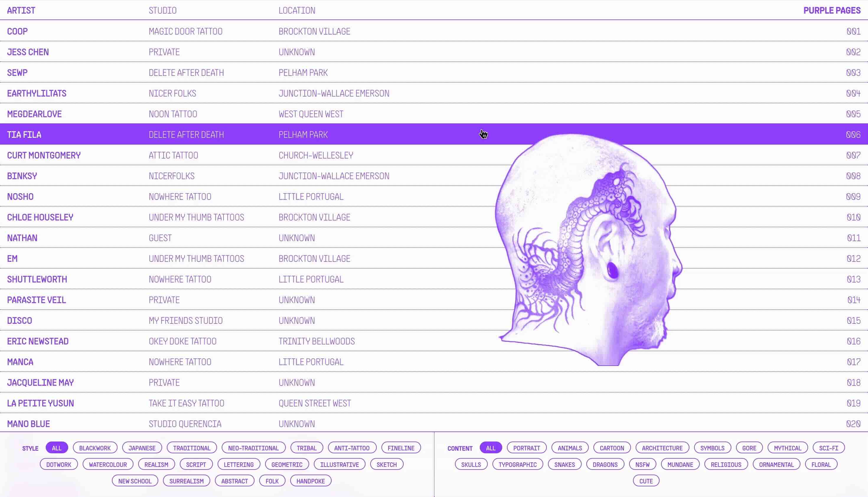Image resolution: width=868 pixels, height=497 pixels.
Task: Select the SEWP artist entry
Action: click(x=434, y=72)
